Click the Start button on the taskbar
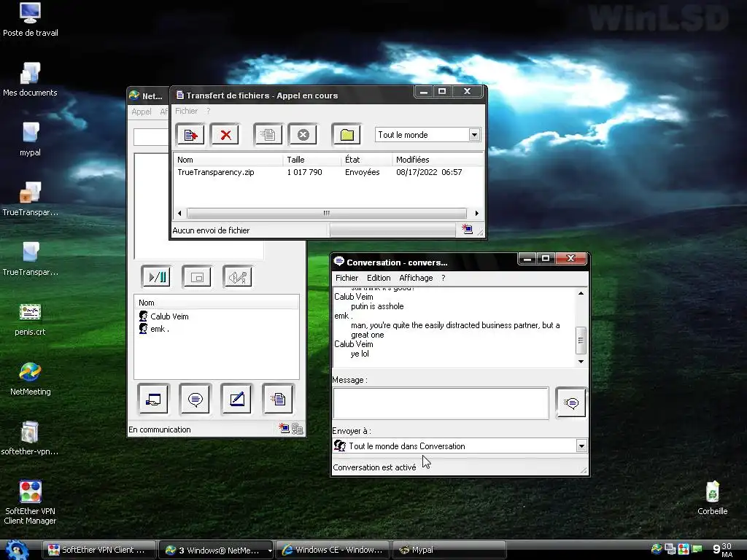Viewport: 747px width, 560px height. coord(18,550)
